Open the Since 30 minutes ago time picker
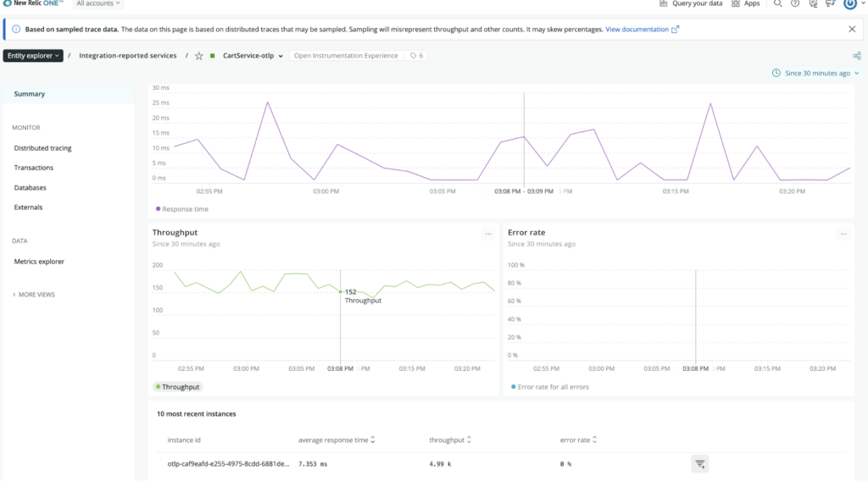Viewport: 868px width, 481px height. pos(815,74)
